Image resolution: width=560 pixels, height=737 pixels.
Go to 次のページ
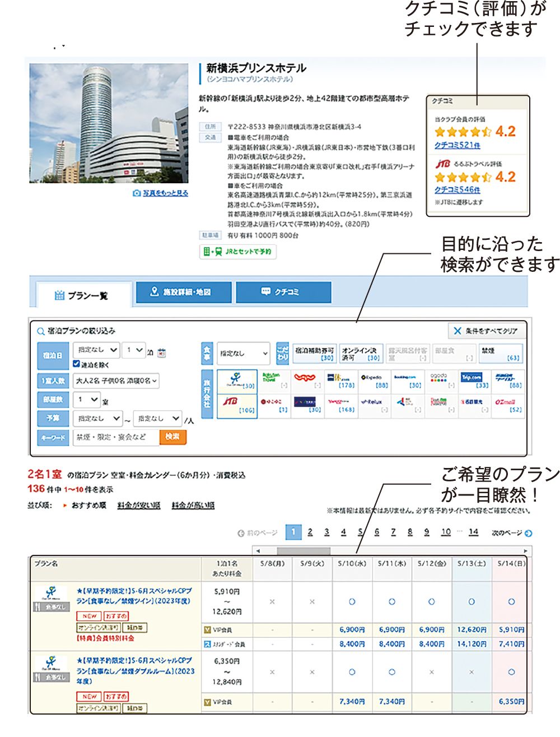click(512, 533)
